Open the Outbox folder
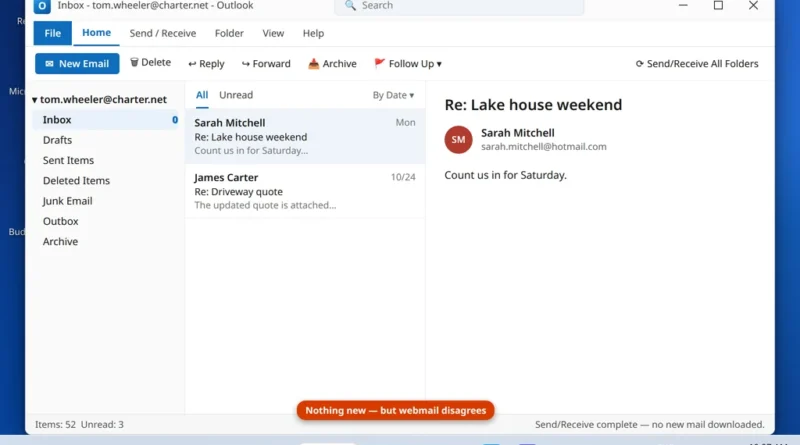The height and width of the screenshot is (445, 800). point(60,221)
